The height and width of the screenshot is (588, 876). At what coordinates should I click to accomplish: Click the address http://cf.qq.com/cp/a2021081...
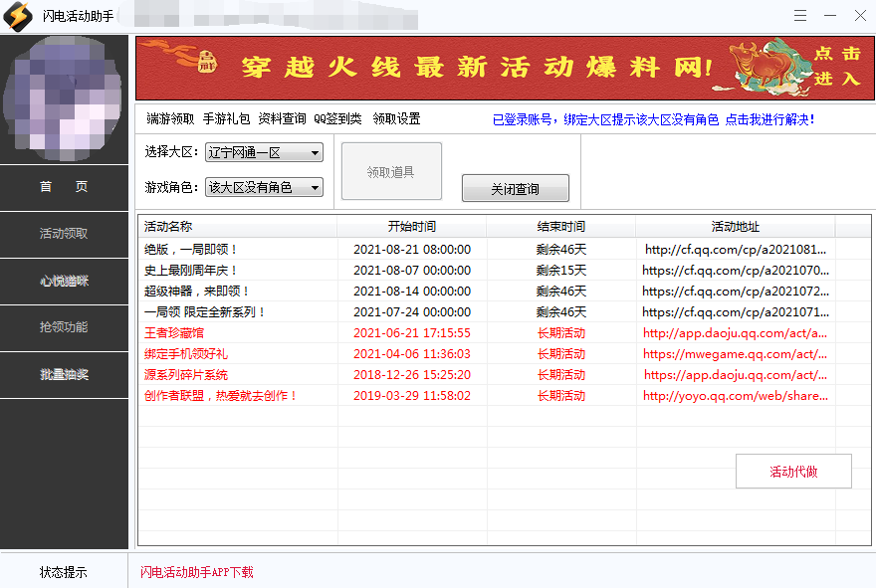click(x=736, y=250)
